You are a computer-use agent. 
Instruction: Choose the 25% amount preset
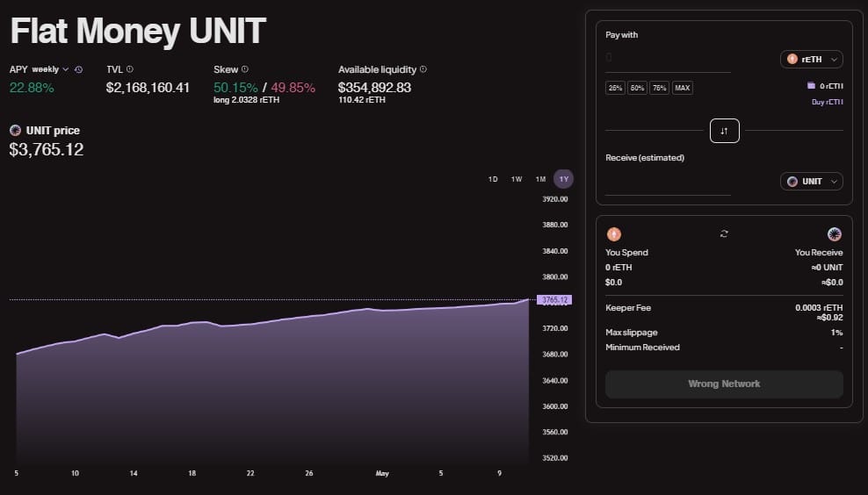[615, 88]
